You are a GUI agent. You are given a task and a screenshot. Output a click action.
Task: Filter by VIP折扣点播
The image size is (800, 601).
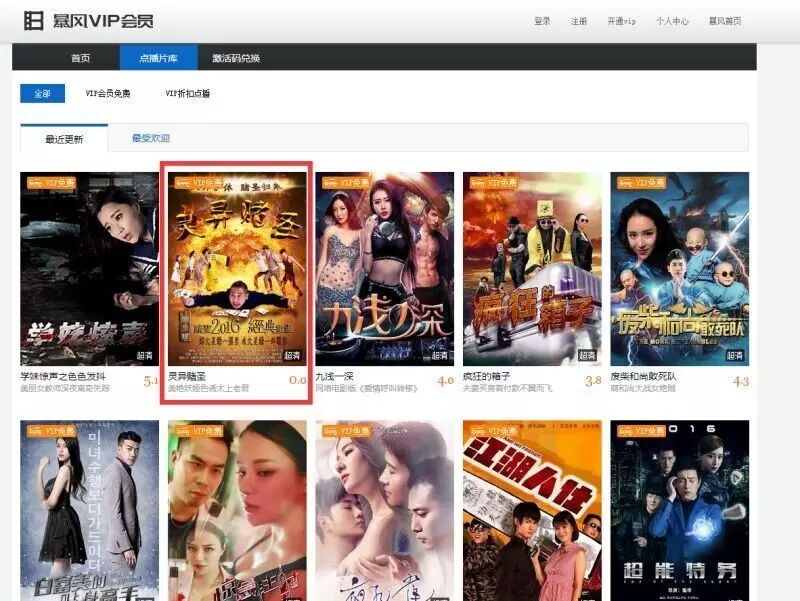point(188,93)
